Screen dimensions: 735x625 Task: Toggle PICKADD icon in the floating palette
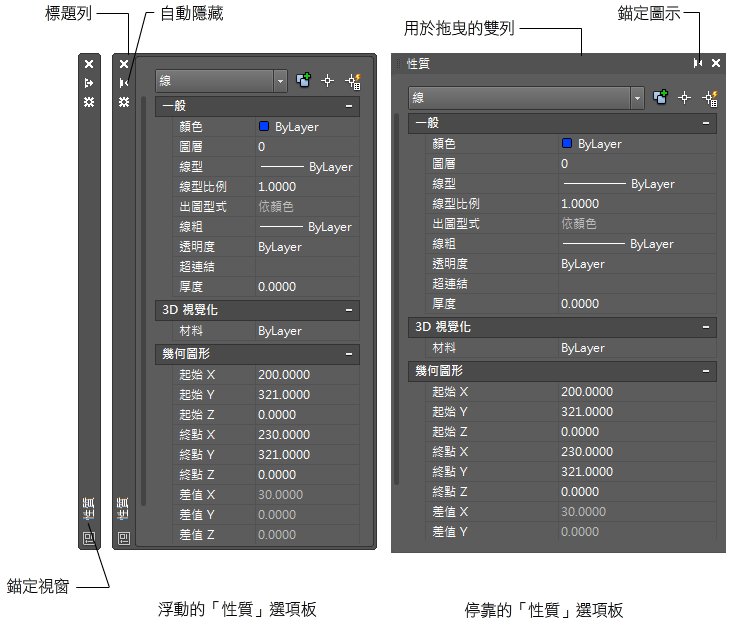[x=303, y=81]
